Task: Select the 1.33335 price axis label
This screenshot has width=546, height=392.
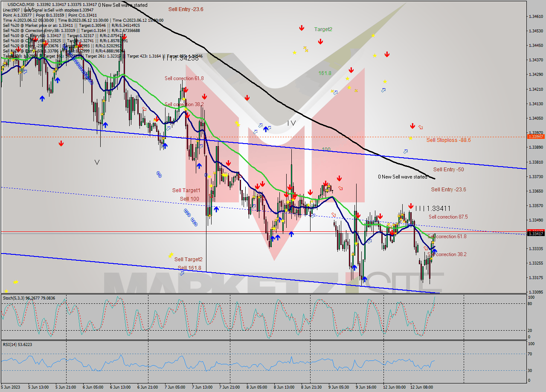Action: [x=535, y=248]
